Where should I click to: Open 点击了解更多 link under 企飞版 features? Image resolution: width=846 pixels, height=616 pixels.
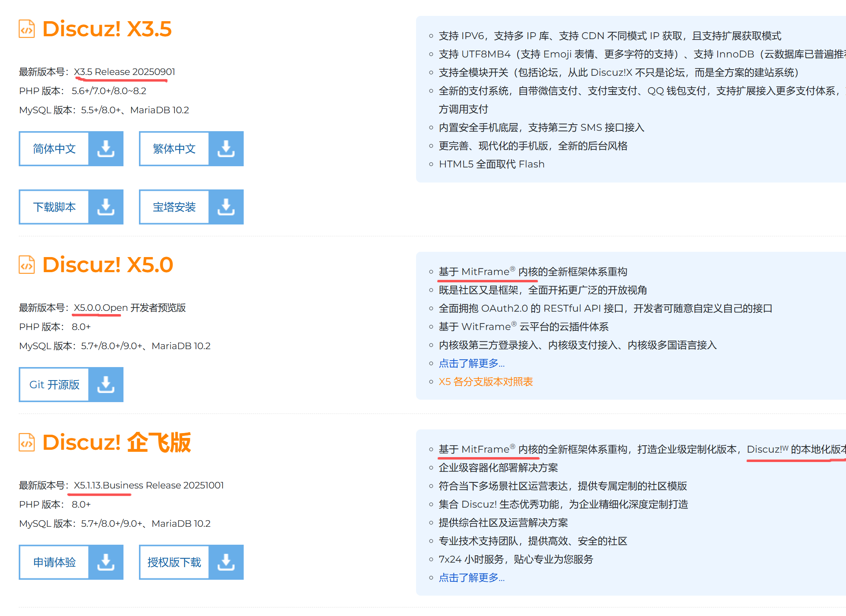(471, 578)
